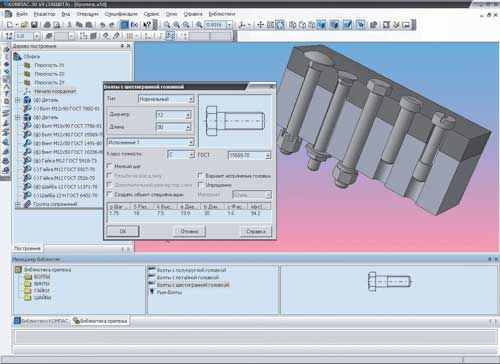Viewport: 500px width, 364px height.
Task: Switch to 'Библиотека крепежа' tab
Action: click(100, 321)
